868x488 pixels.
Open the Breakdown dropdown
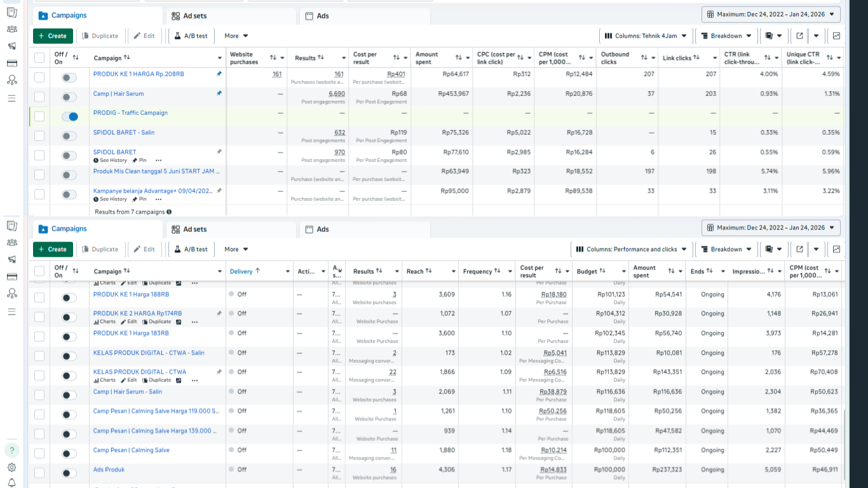(725, 36)
